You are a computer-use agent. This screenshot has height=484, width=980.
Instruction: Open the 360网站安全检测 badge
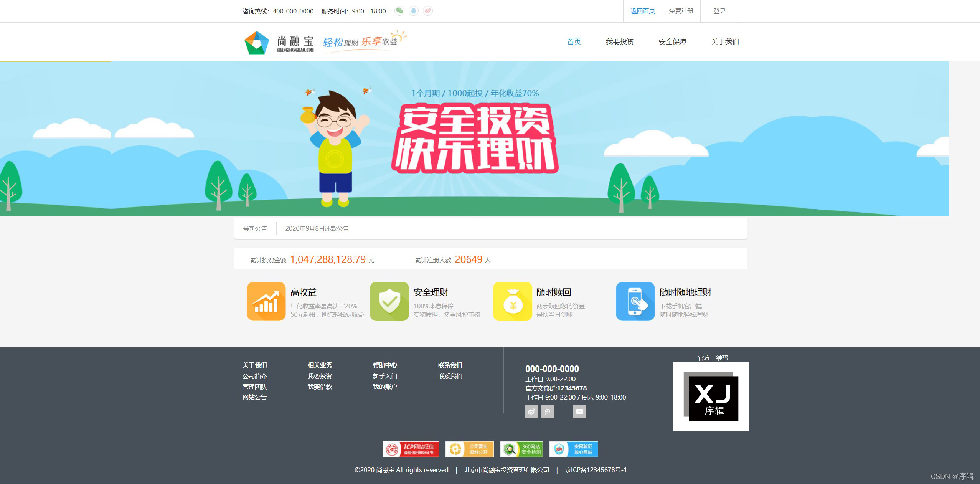521,449
